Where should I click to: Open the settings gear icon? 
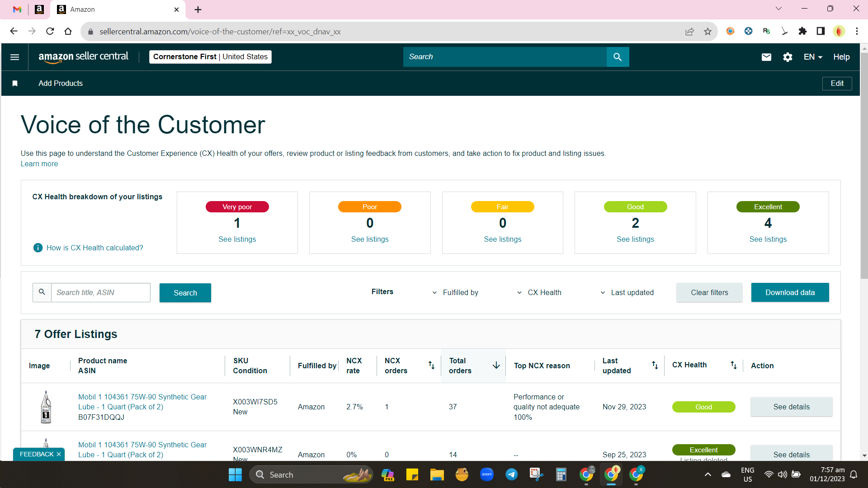tap(788, 57)
